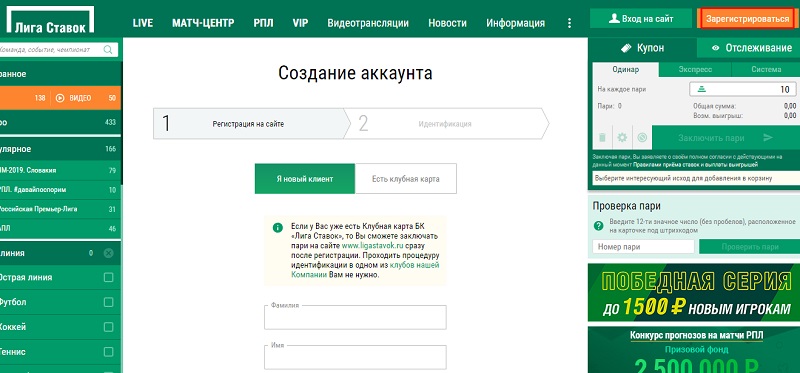The width and height of the screenshot is (800, 373).
Task: Click the question mark icon in Проверка пари
Action: (598, 226)
